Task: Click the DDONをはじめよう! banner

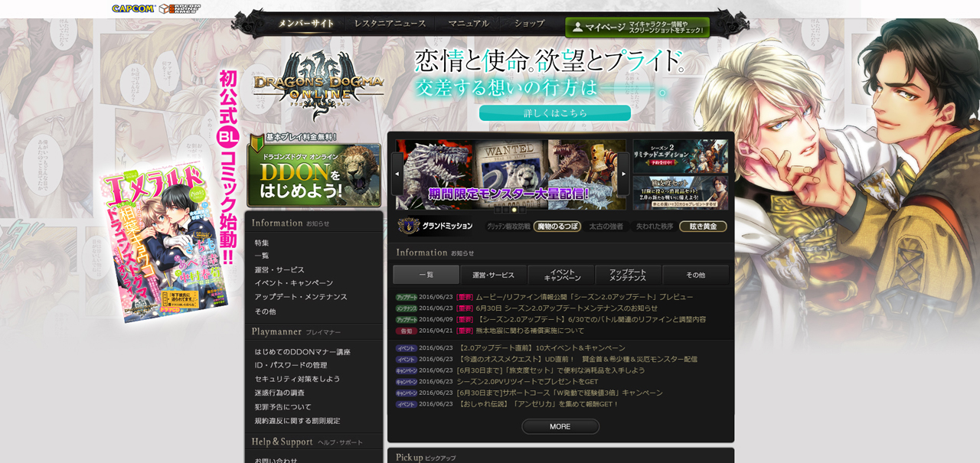Action: [314, 174]
